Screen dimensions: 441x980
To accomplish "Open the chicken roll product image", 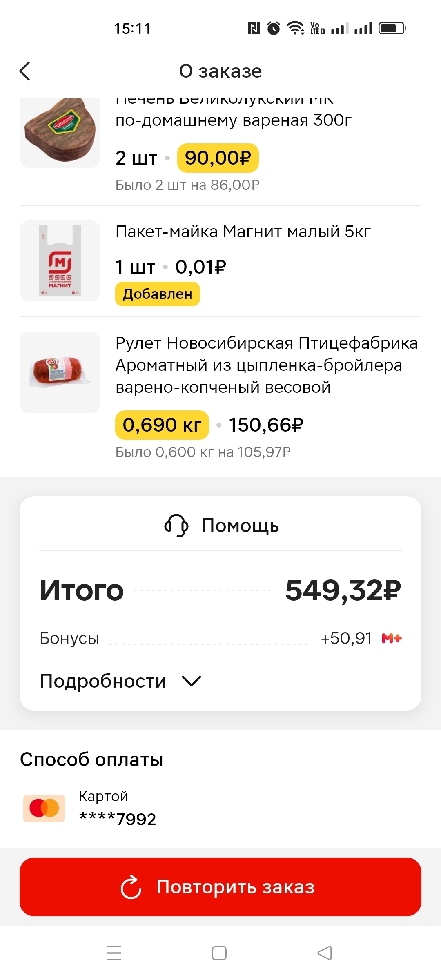I will (x=60, y=372).
